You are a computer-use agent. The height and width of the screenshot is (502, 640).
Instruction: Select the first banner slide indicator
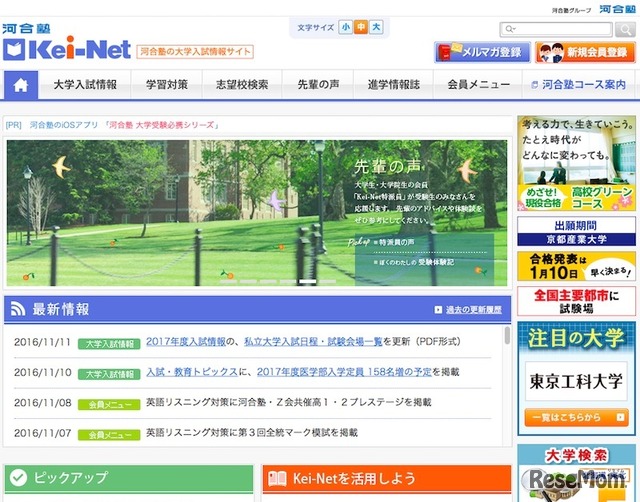pos(228,282)
